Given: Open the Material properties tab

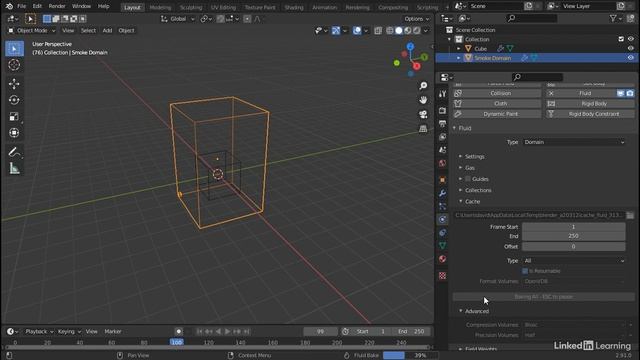Looking at the screenshot, I should pyautogui.click(x=442, y=259).
